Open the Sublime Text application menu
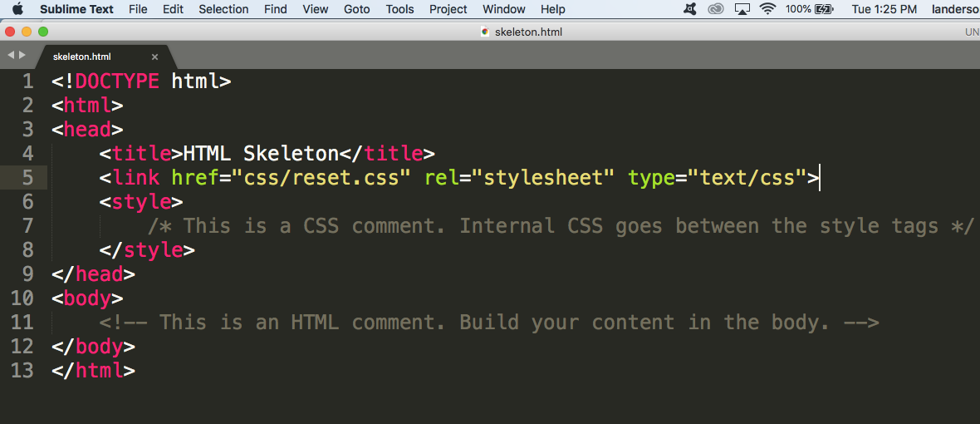 point(76,9)
